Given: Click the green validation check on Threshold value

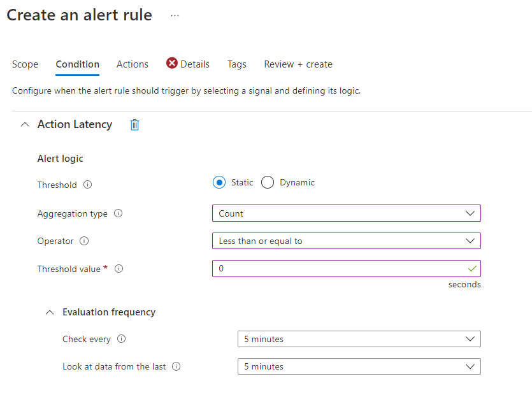Looking at the screenshot, I should click(472, 268).
